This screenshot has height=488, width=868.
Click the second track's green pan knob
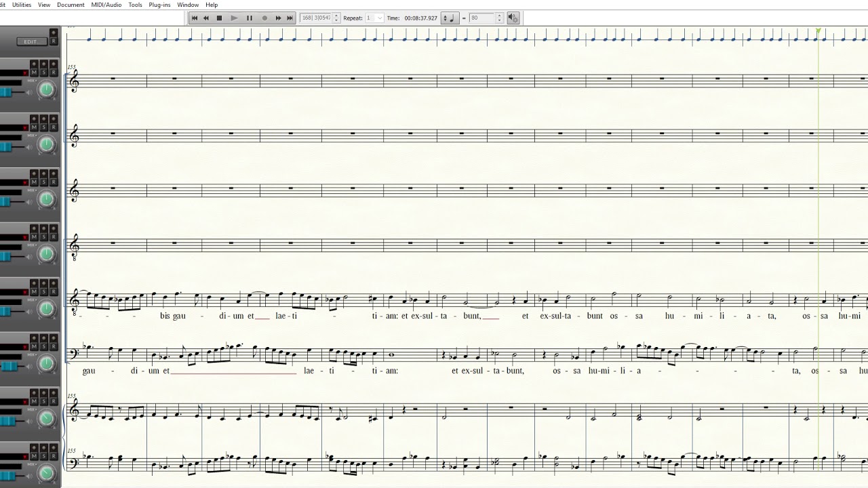click(x=46, y=144)
